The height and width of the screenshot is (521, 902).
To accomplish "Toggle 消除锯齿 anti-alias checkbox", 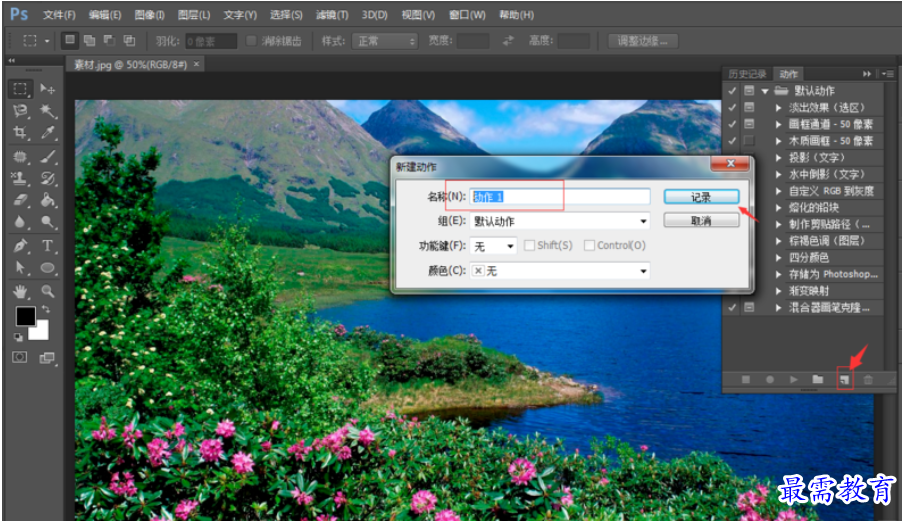I will coord(251,41).
